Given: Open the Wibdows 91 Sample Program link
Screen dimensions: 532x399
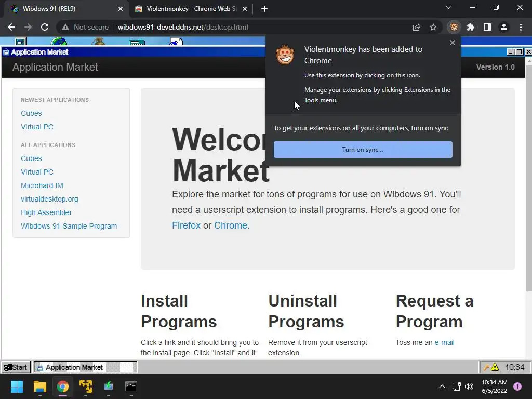Looking at the screenshot, I should point(69,226).
